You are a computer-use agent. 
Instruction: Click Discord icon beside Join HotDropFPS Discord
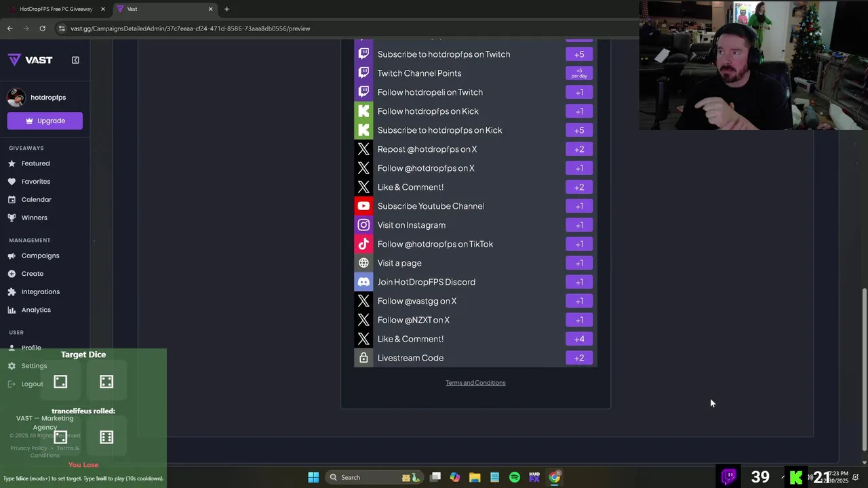(363, 282)
